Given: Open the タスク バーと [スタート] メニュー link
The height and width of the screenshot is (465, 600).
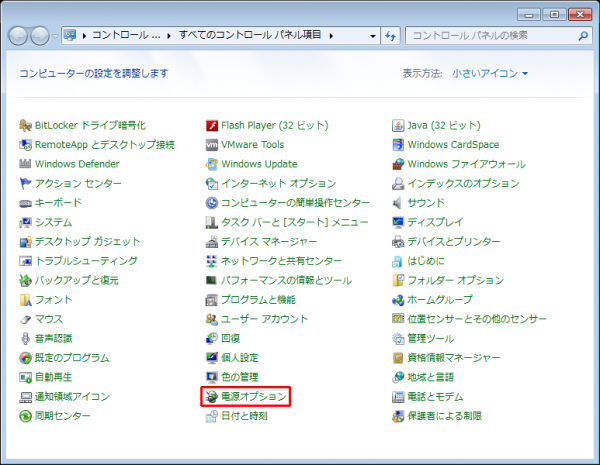Looking at the screenshot, I should (x=295, y=222).
